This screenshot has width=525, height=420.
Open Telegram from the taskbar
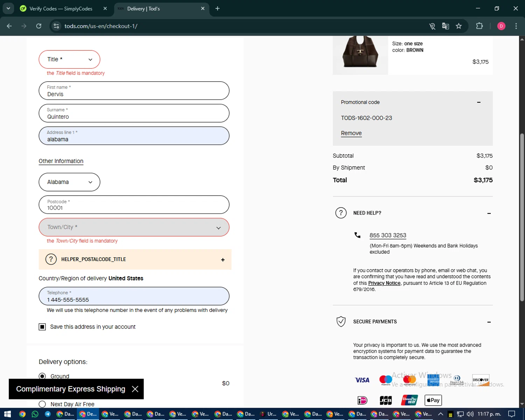pyautogui.click(x=48, y=414)
